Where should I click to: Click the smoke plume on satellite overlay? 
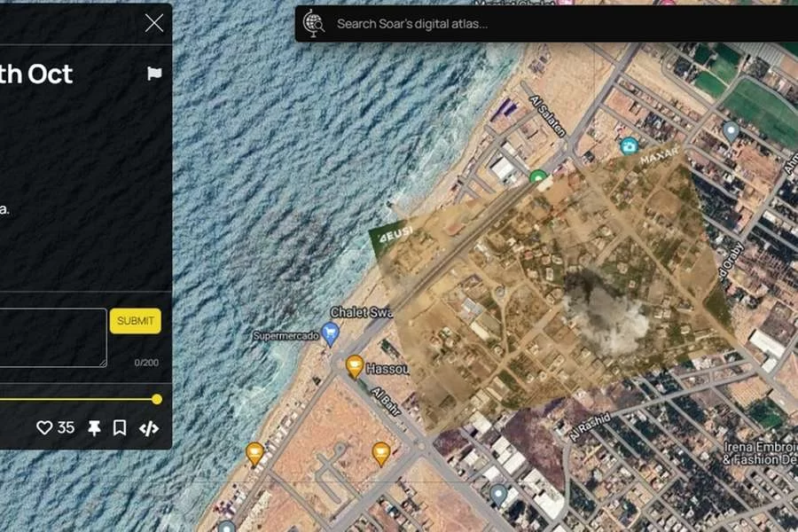[607, 315]
